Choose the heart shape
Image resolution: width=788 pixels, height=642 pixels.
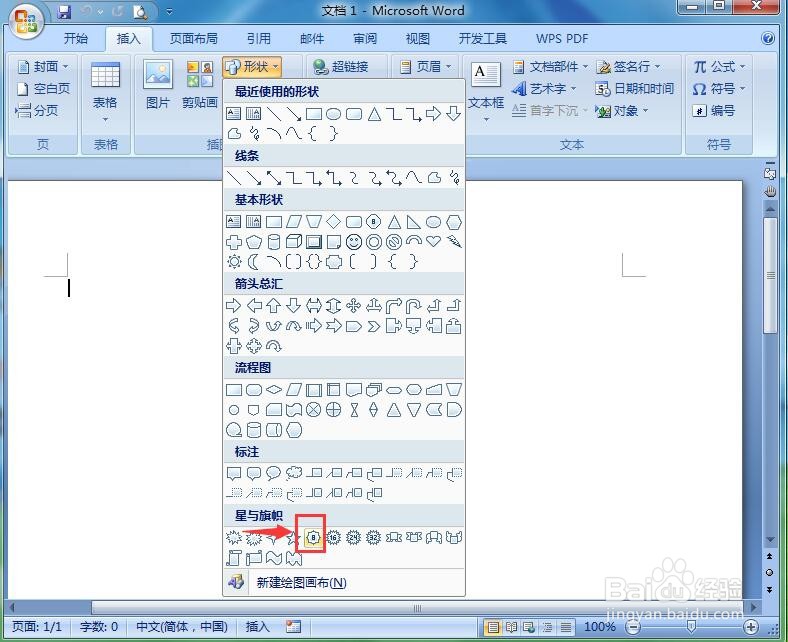point(433,242)
